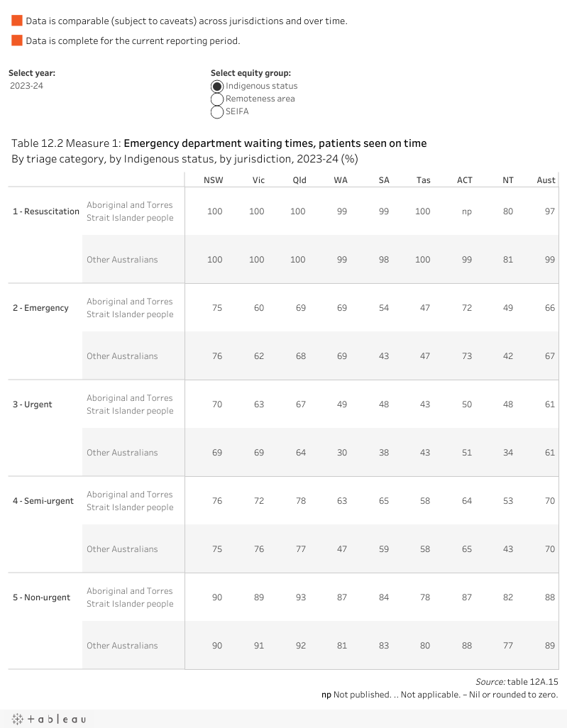The image size is (567, 728).
Task: Click the Source table 12A.15 text
Action: tap(517, 682)
